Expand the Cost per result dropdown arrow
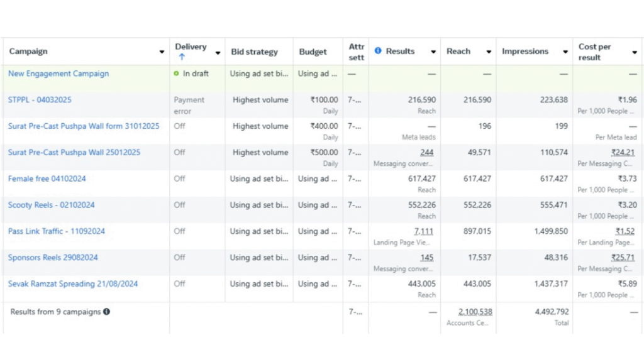The image size is (644, 362). tap(634, 52)
